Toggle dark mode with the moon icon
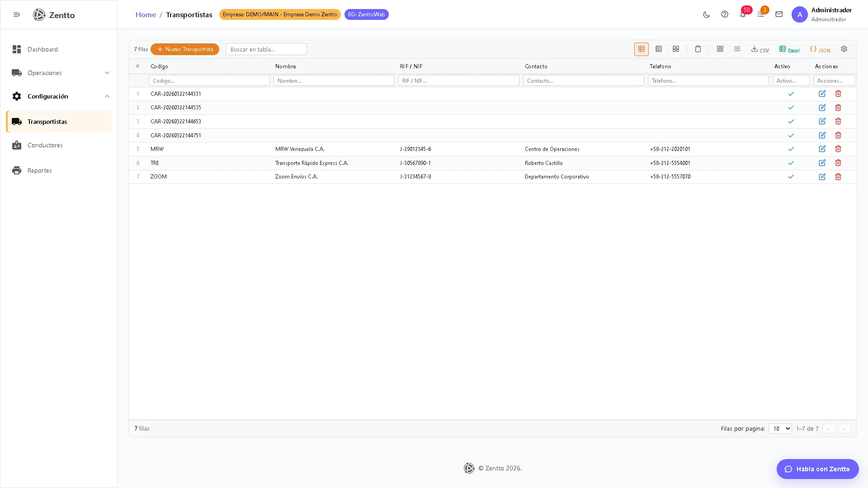The image size is (868, 488). 707,14
